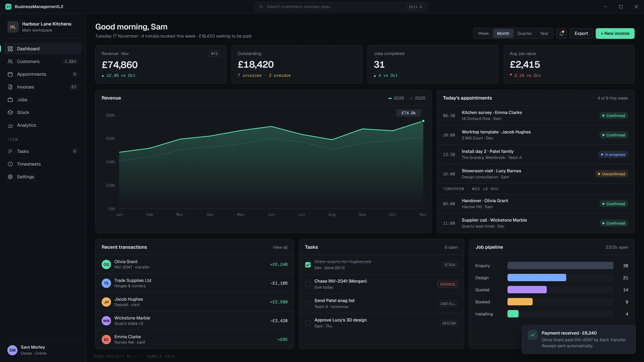The width and height of the screenshot is (644, 362).
Task: Open the Appointments calendar icon
Action: 10,74
